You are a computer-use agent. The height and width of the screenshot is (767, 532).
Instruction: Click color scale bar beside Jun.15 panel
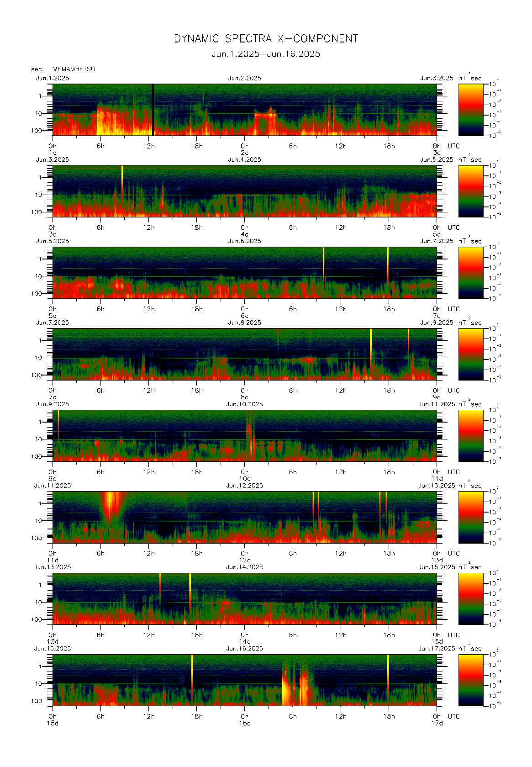[471, 680]
